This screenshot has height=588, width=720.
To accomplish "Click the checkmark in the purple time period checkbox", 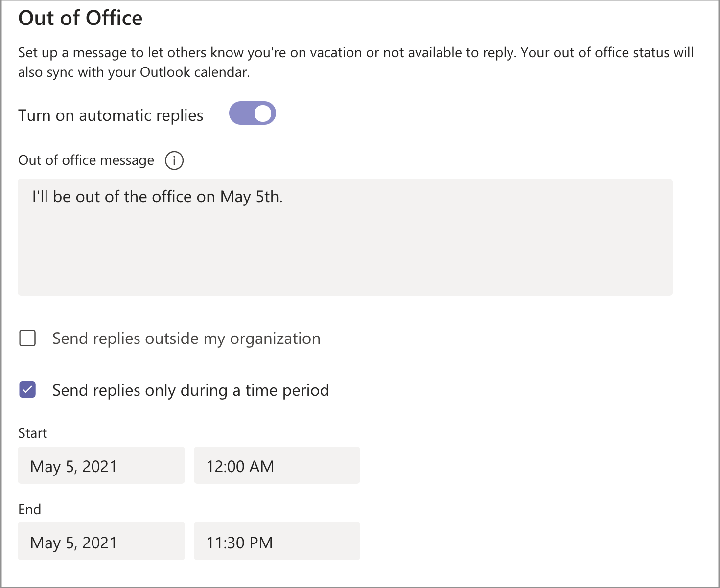I will coord(27,390).
